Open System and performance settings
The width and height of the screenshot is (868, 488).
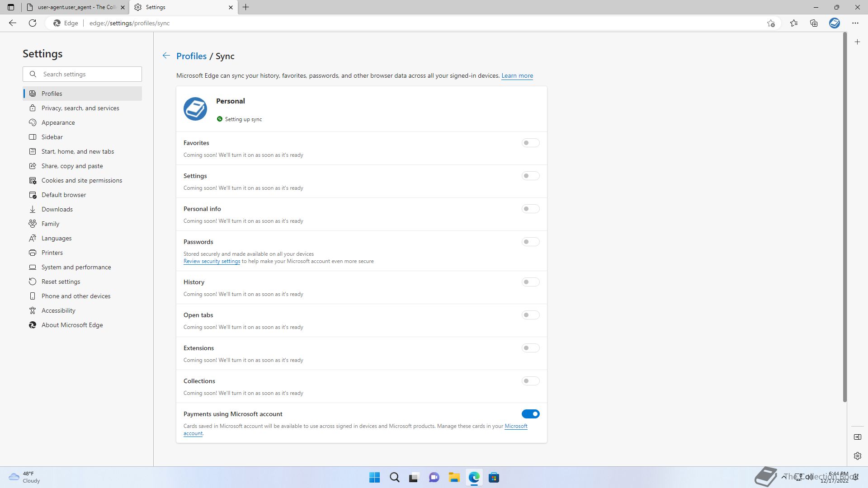click(x=82, y=267)
